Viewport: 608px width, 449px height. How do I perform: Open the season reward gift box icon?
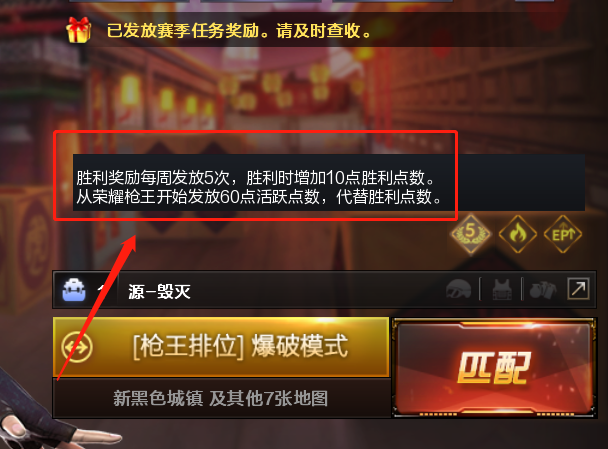[78, 30]
